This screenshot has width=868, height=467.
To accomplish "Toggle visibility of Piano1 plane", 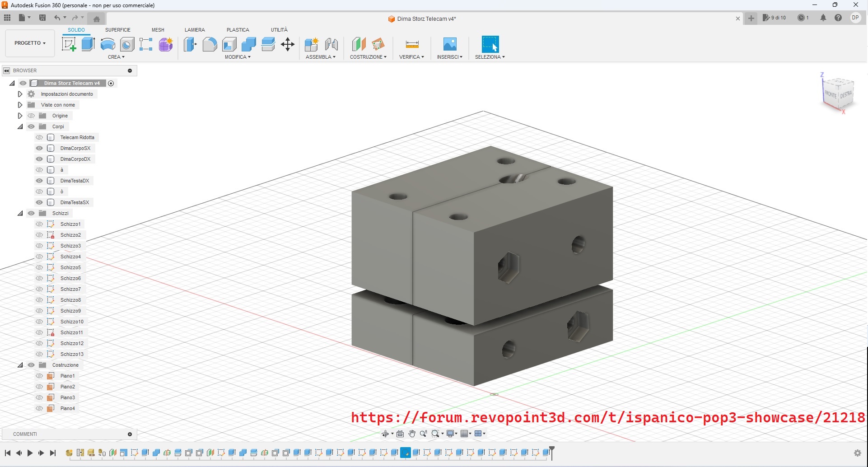I will tap(39, 376).
